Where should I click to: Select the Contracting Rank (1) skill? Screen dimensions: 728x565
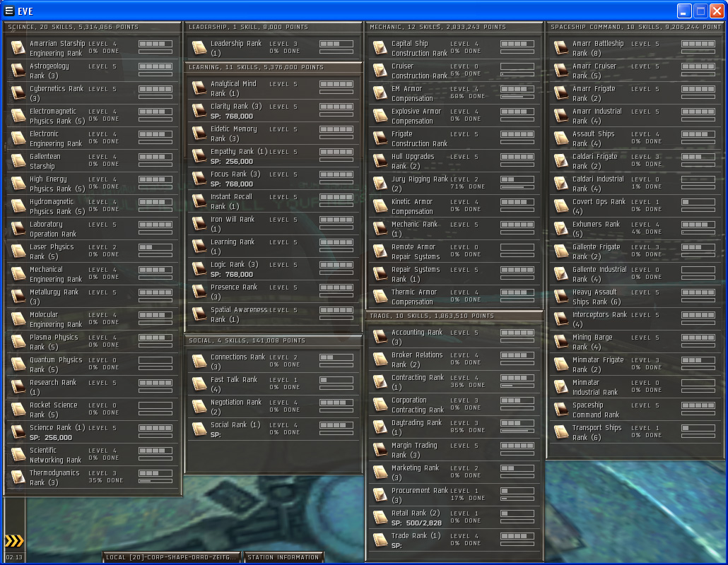(x=454, y=382)
